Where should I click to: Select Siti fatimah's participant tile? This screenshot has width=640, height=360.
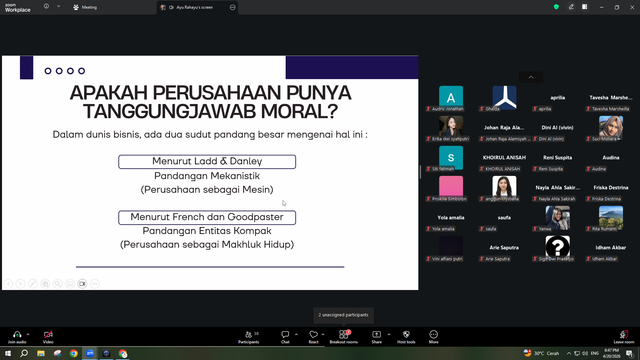pos(451,158)
